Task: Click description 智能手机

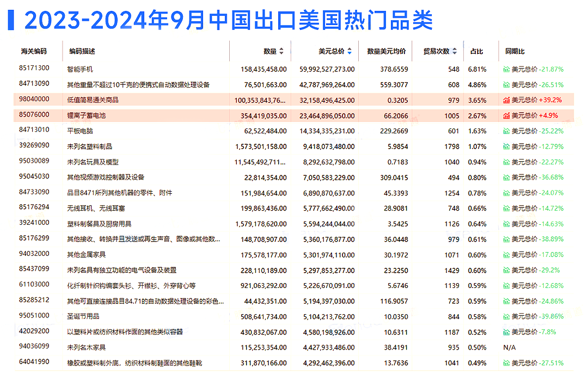Action: pyautogui.click(x=80, y=69)
